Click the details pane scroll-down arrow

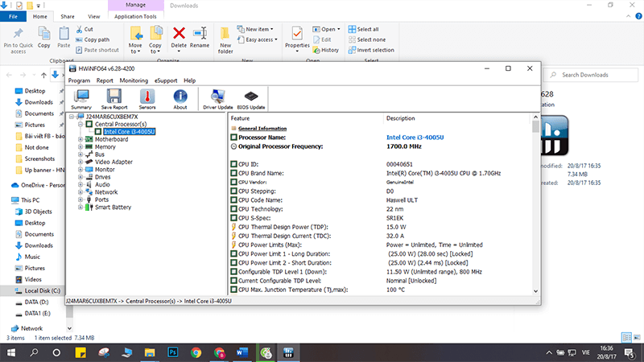coord(535,291)
